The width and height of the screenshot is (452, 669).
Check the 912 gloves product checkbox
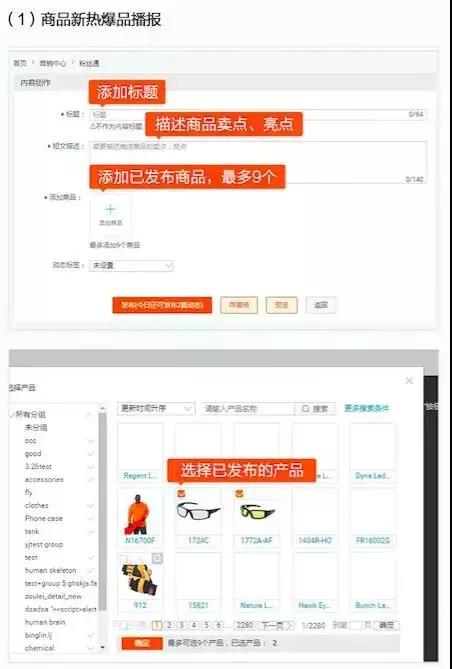click(123, 558)
